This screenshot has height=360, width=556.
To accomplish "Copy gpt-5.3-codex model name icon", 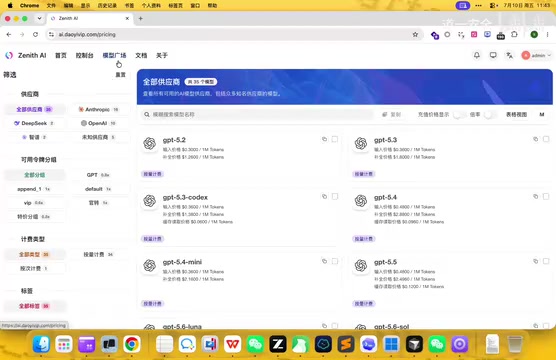I will click(324, 196).
